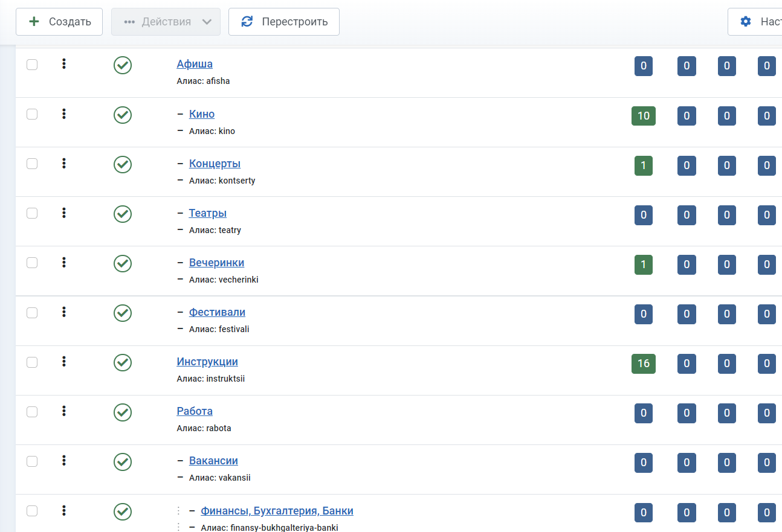Toggle published status icon for Театры

click(x=123, y=214)
